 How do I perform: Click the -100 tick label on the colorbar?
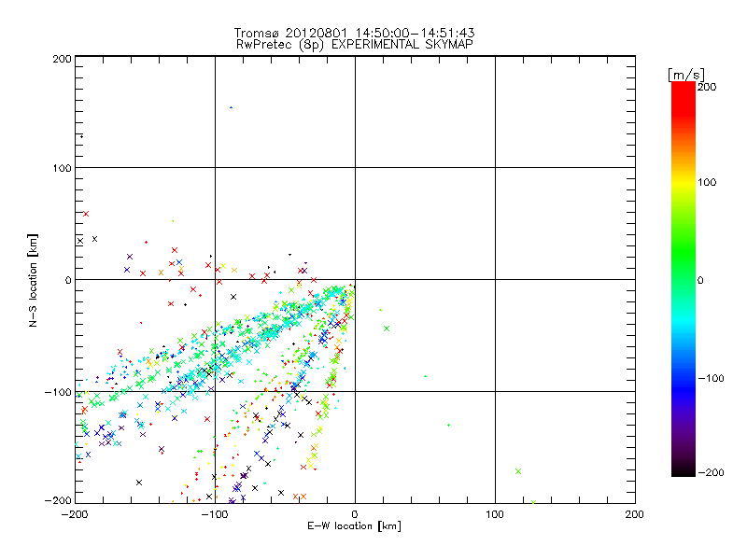click(x=711, y=378)
